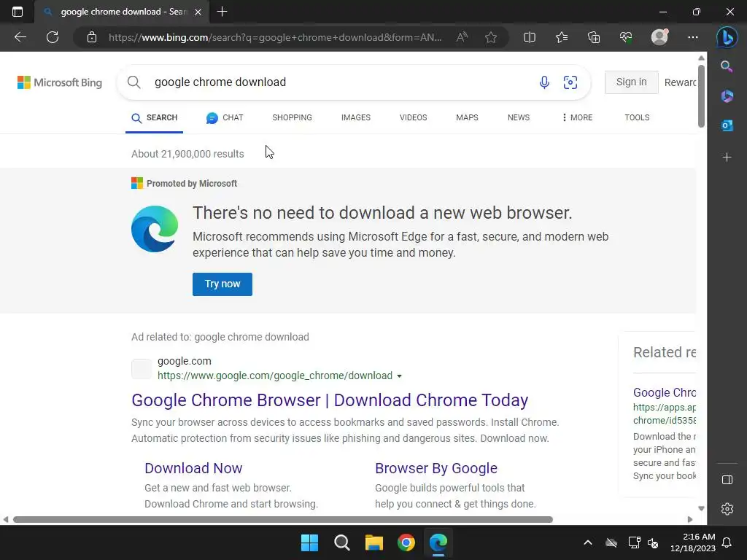The height and width of the screenshot is (560, 747).
Task: Open the Bing Copilot sidebar button
Action: [727, 37]
